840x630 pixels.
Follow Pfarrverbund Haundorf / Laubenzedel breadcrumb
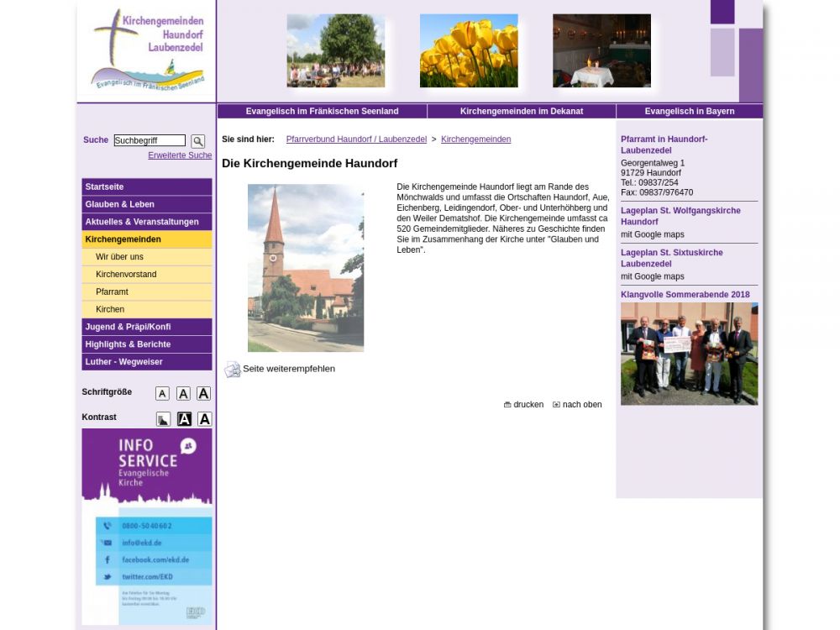(356, 139)
